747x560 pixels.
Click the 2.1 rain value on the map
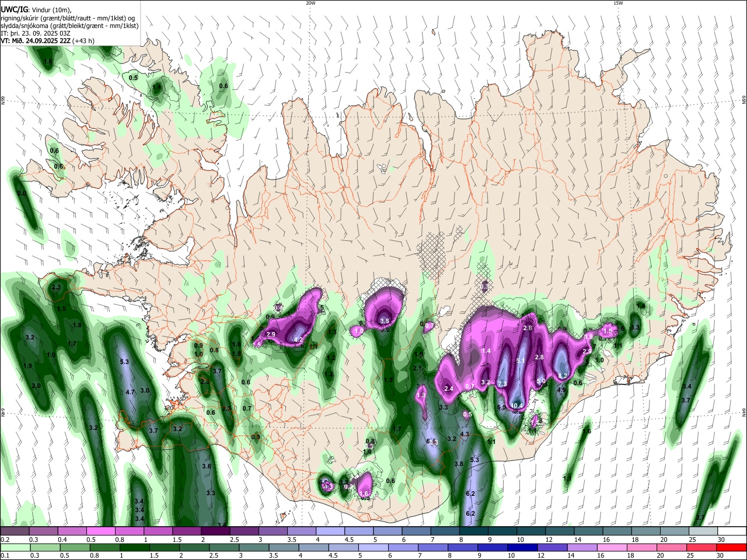click(417, 368)
